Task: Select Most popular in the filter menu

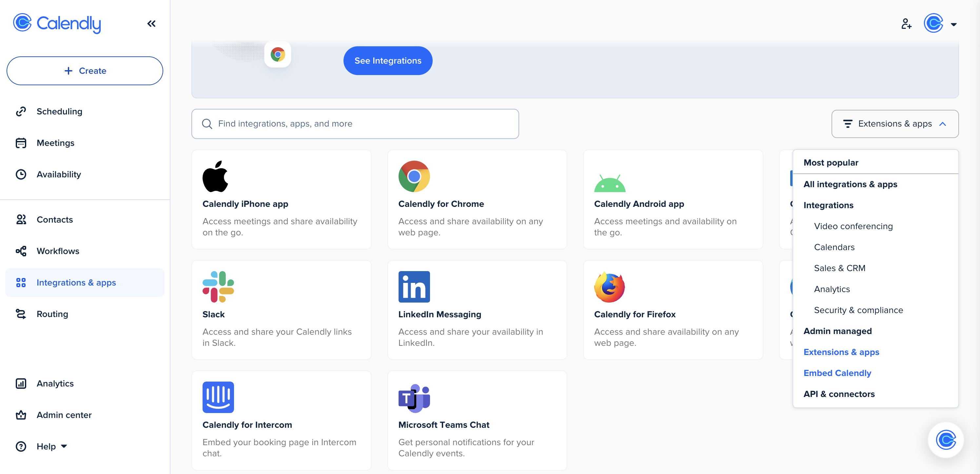Action: pyautogui.click(x=831, y=162)
